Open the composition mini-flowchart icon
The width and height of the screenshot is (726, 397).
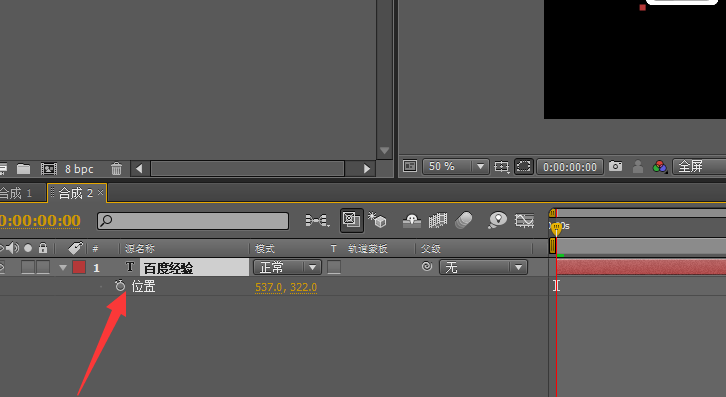[x=317, y=221]
